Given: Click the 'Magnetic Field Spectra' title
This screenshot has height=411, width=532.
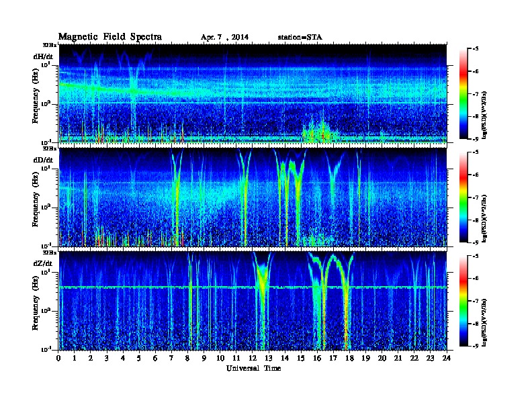Looking at the screenshot, I should [x=110, y=37].
